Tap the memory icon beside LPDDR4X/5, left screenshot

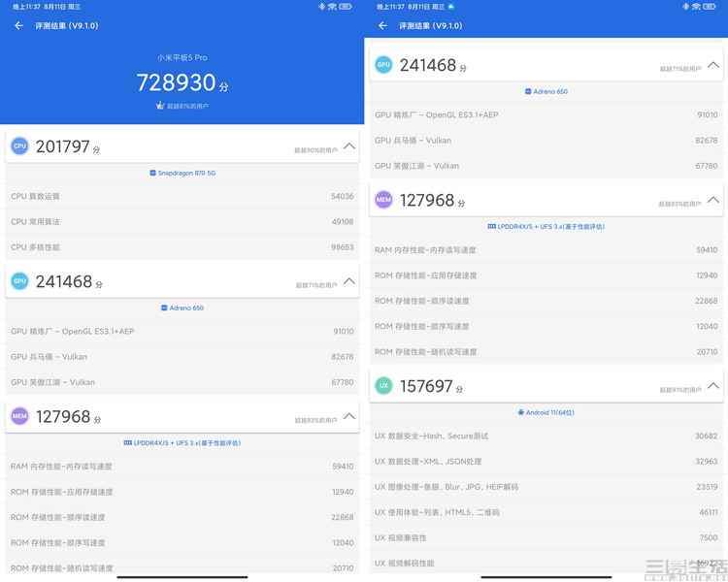[x=128, y=442]
